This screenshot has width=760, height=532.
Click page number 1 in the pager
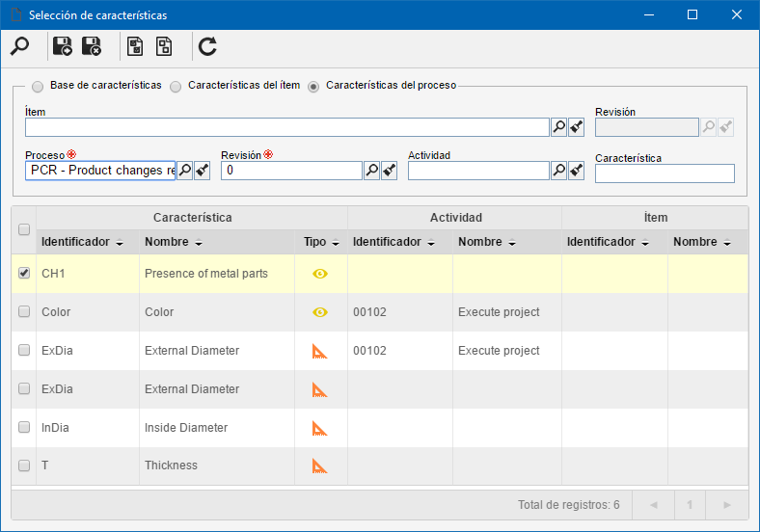click(690, 505)
